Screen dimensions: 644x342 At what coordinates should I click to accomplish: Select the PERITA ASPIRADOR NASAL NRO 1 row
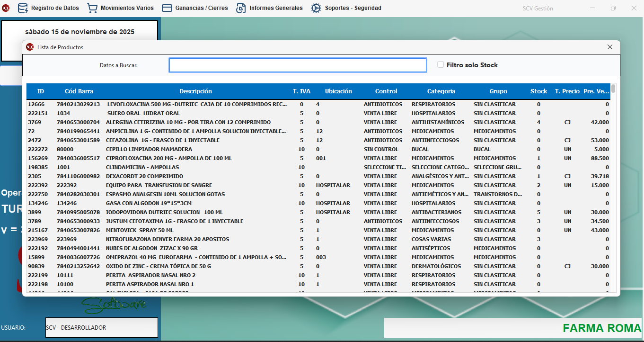[318, 284]
